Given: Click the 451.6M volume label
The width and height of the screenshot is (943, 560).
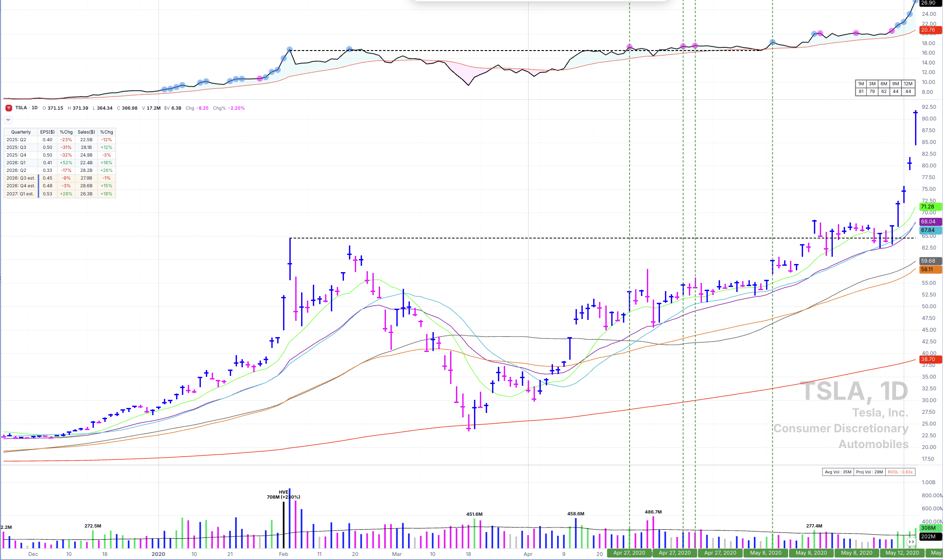Looking at the screenshot, I should (474, 514).
